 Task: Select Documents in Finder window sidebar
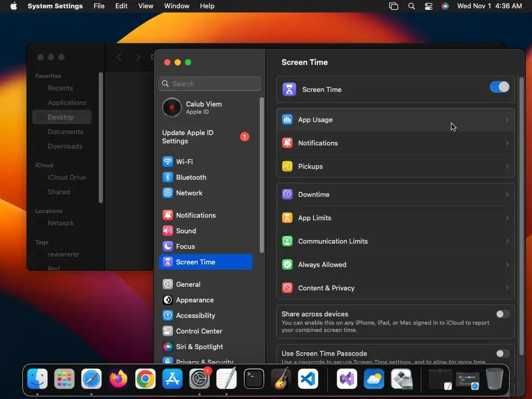coord(62,131)
